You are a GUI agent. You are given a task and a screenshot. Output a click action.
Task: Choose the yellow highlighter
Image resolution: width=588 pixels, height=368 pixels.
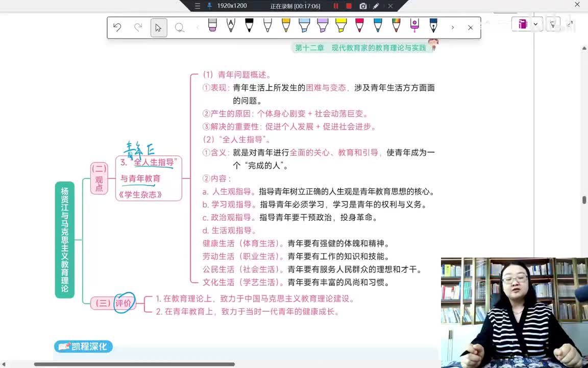[341, 25]
